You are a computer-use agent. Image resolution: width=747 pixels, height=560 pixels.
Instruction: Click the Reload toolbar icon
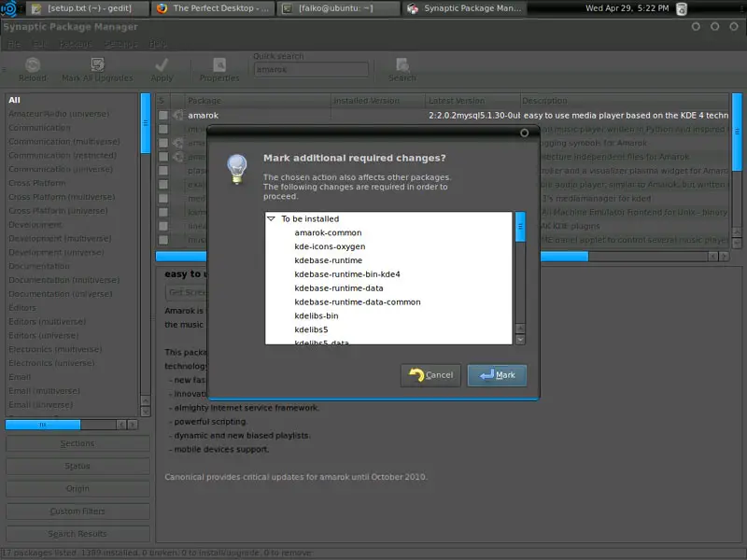tap(33, 64)
